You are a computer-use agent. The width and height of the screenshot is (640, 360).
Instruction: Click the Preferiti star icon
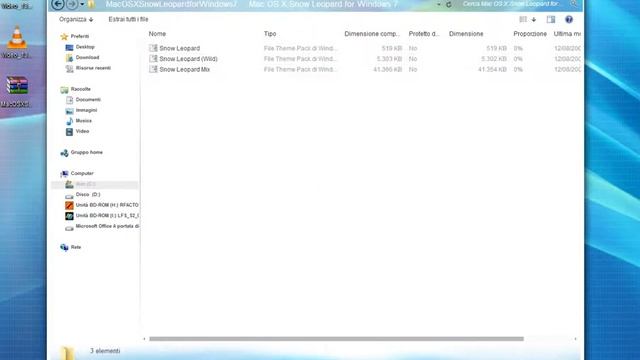coord(64,37)
